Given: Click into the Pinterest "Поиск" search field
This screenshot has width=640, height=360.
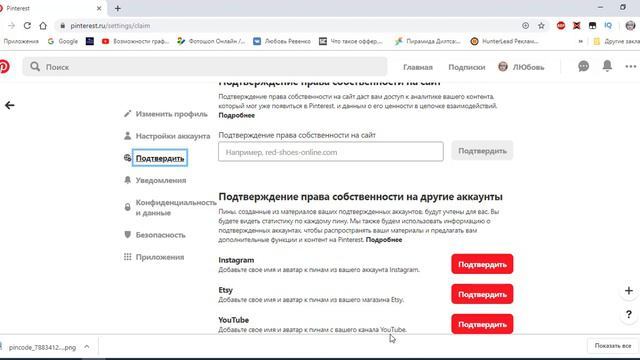Looking at the screenshot, I should pos(204,67).
